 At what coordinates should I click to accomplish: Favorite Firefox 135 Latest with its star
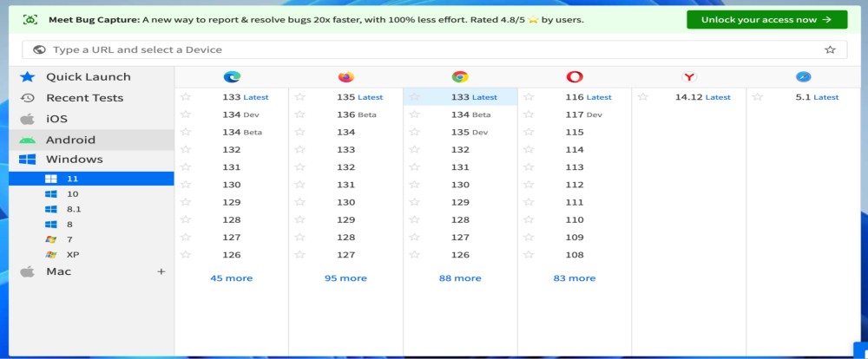pos(299,97)
